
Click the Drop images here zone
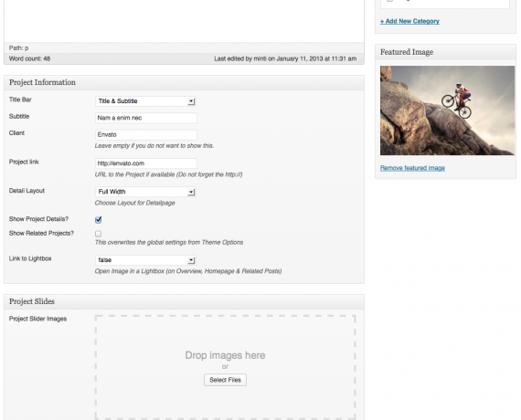click(x=225, y=367)
